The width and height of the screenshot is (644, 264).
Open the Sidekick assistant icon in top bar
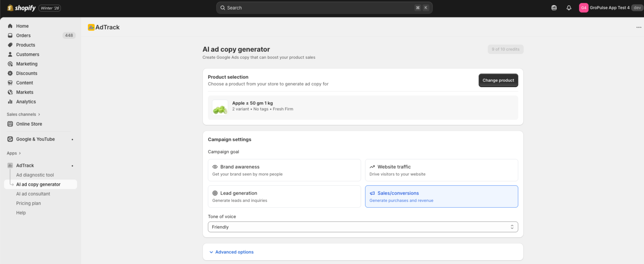[x=554, y=8]
